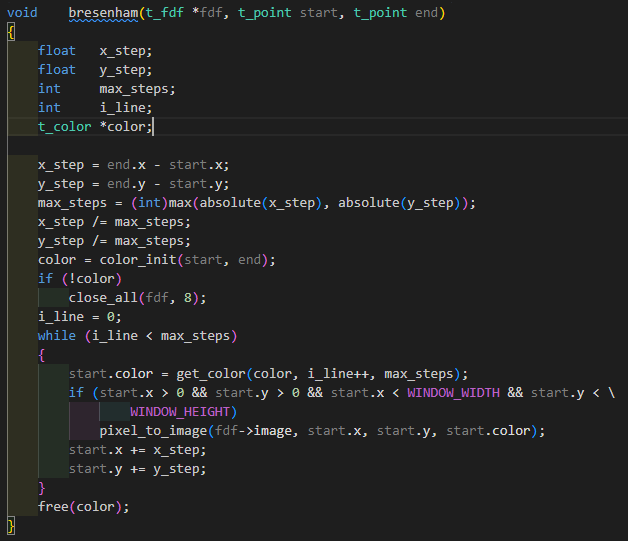This screenshot has width=628, height=541.
Task: Click the y_step = end.y line
Action: pyautogui.click(x=133, y=184)
